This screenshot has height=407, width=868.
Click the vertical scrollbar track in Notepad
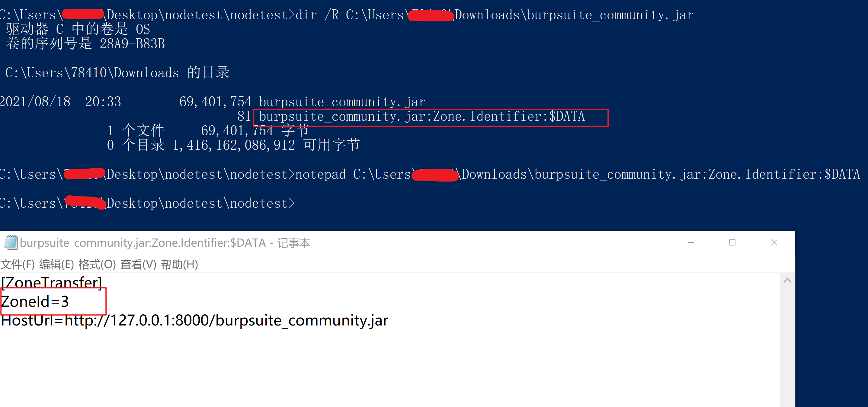coord(787,347)
